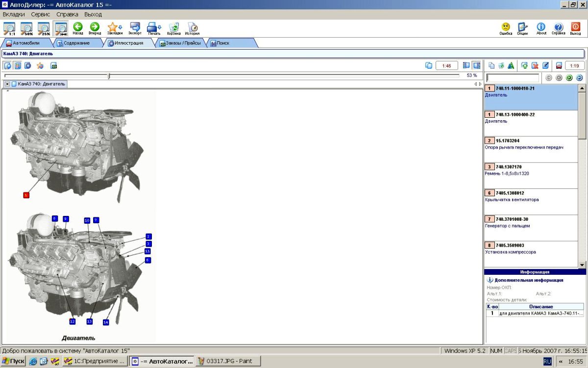Screen dimensions: 588x368
Task: Open the About info icon
Action: (x=541, y=28)
